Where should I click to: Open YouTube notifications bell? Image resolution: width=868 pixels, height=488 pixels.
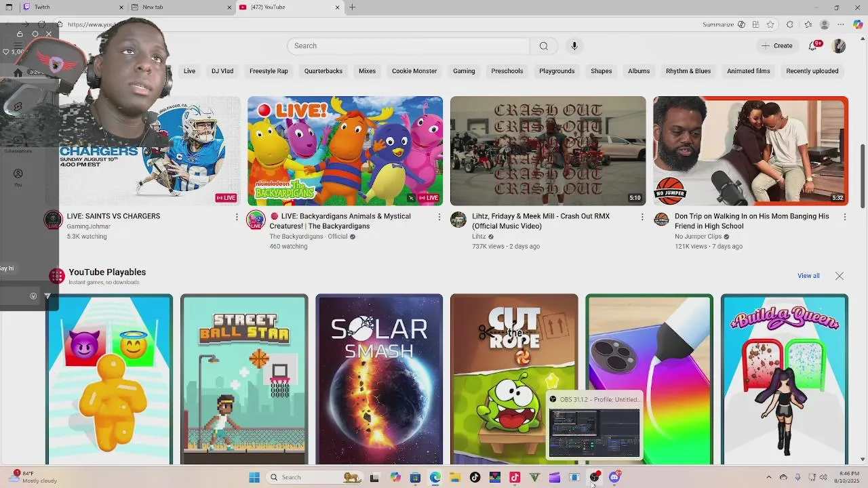pyautogui.click(x=814, y=46)
